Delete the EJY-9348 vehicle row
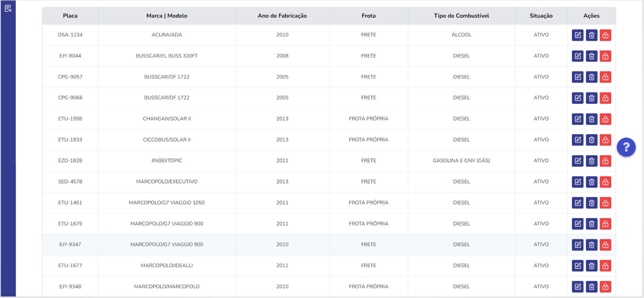Image resolution: width=644 pixels, height=298 pixels. click(x=592, y=287)
